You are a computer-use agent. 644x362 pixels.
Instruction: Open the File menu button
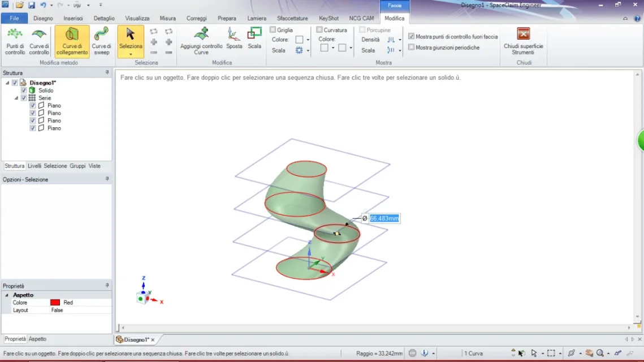coord(14,19)
